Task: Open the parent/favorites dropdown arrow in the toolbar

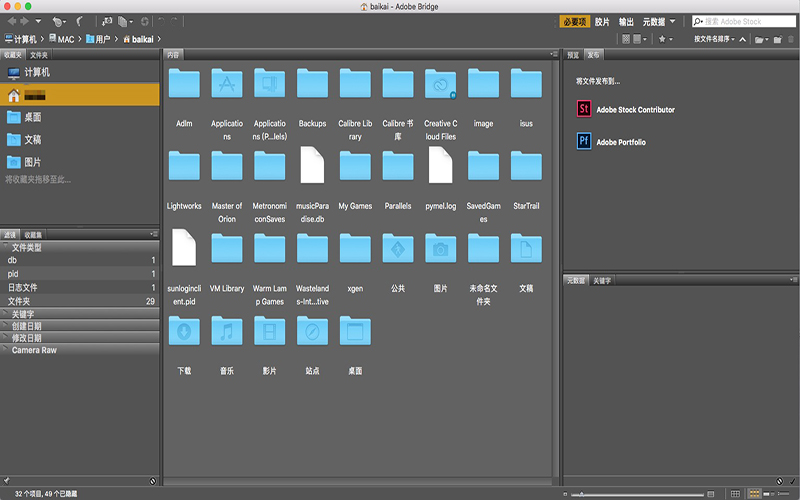Action: 38,21
